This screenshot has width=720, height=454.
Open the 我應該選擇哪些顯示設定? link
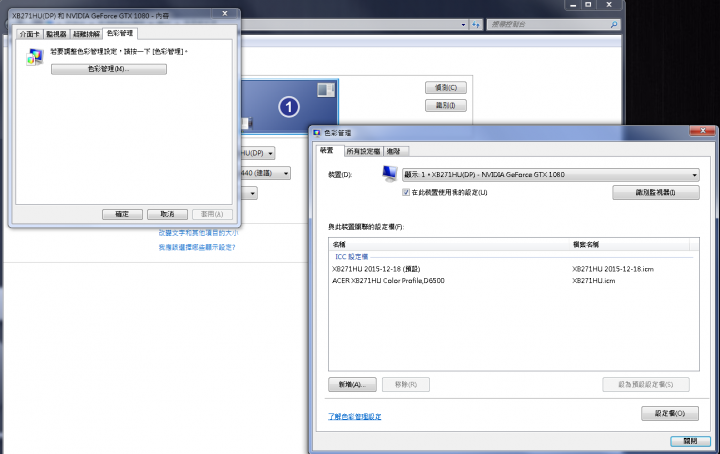tap(197, 247)
